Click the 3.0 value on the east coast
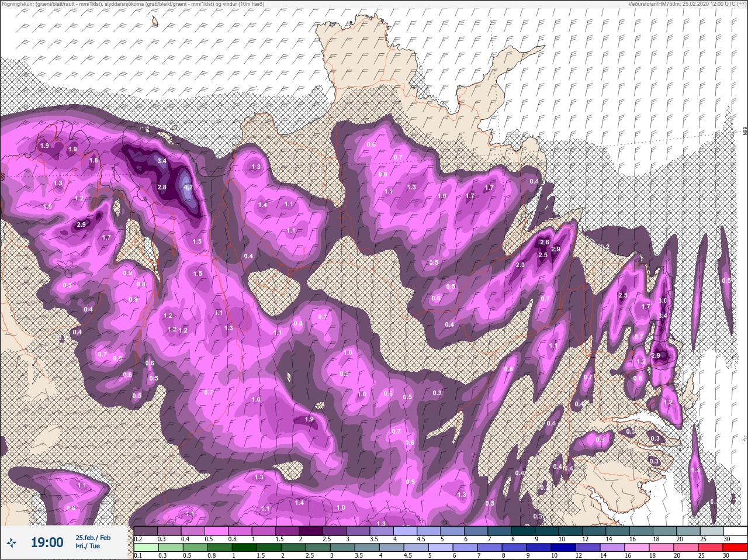This screenshot has height=560, width=748. click(x=663, y=300)
